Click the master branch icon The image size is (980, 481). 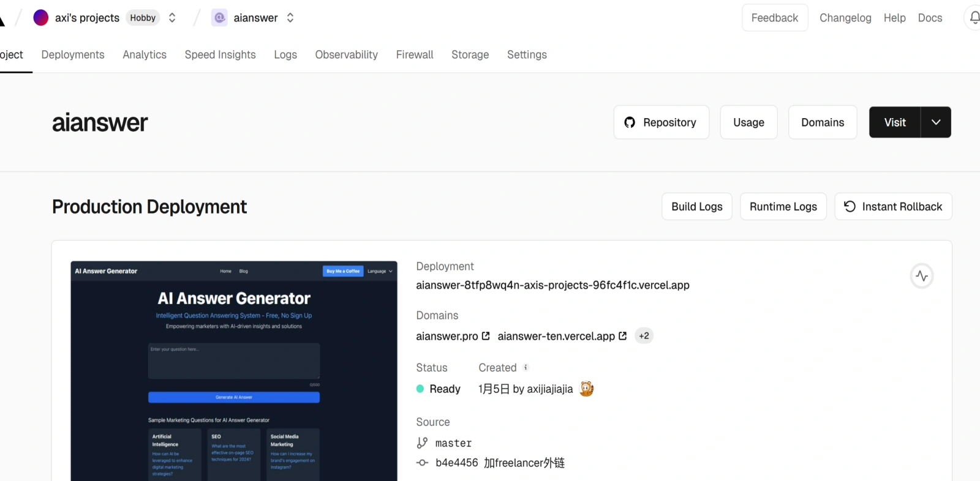click(422, 443)
